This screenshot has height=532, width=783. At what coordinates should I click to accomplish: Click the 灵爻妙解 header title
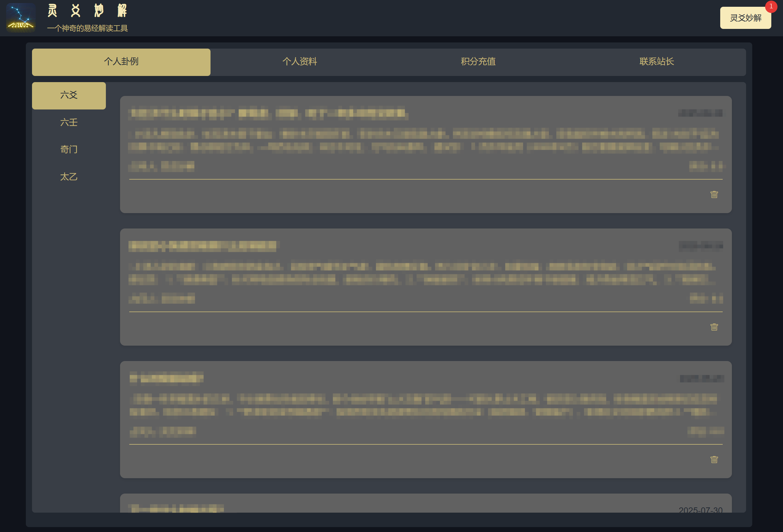[87, 11]
